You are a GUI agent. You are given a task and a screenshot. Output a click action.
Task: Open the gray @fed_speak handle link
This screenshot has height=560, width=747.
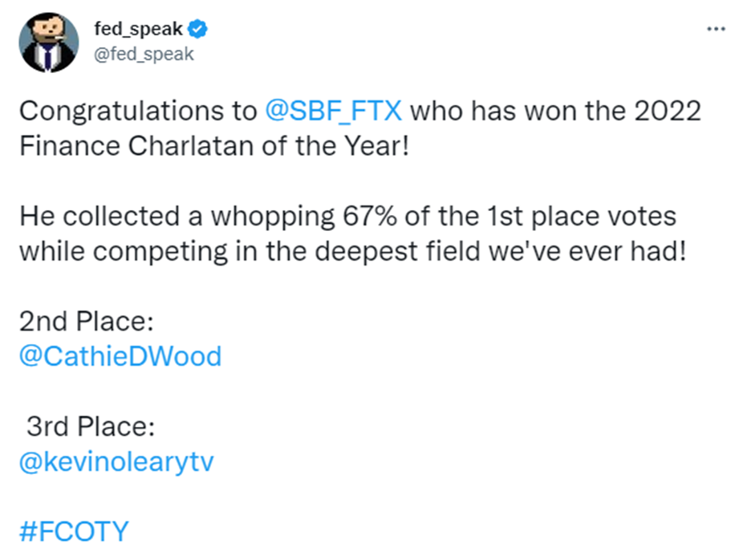point(144,53)
